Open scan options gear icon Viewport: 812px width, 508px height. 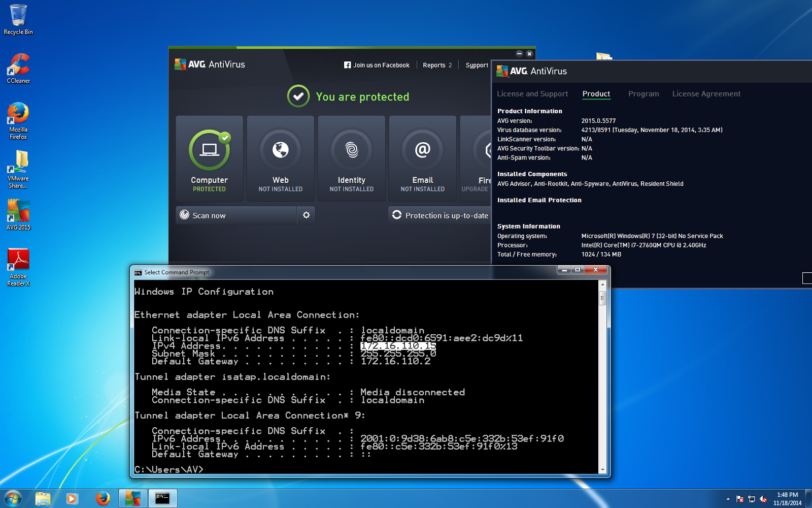pyautogui.click(x=306, y=215)
